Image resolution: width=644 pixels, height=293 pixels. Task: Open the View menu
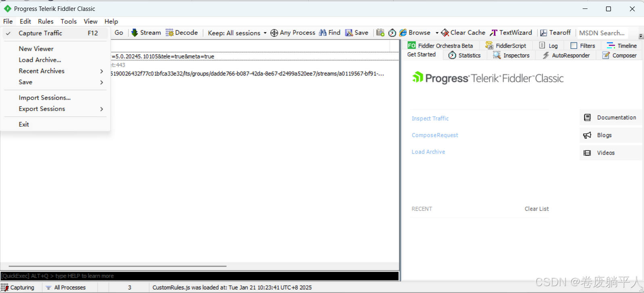pos(90,21)
